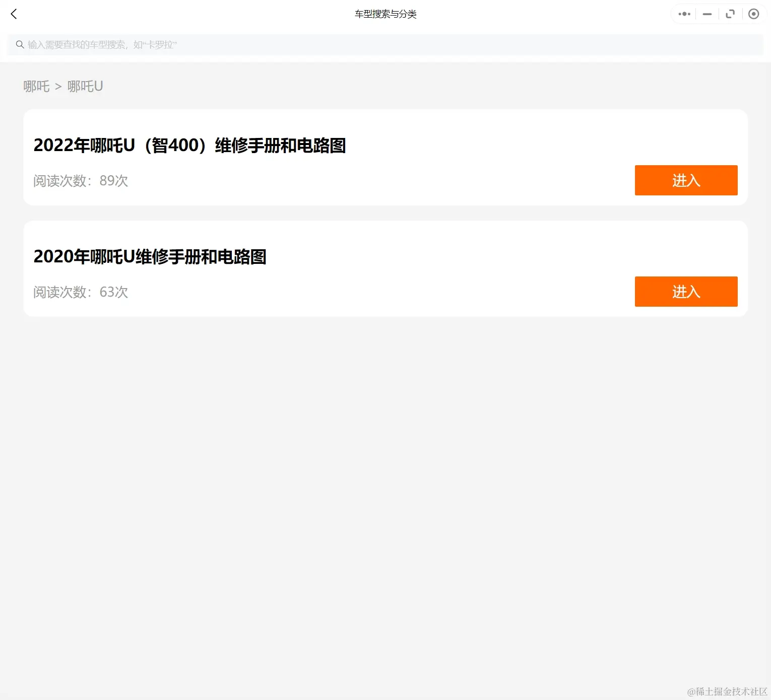Click the 63次 reading count text
This screenshot has height=700, width=771.
[x=113, y=292]
